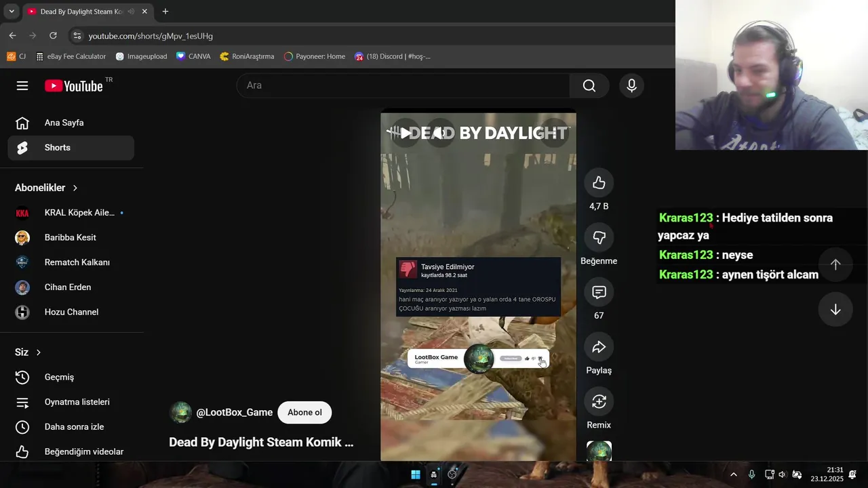Screen dimensions: 868x488
Task: Open the comments on this Short
Action: [x=599, y=292]
